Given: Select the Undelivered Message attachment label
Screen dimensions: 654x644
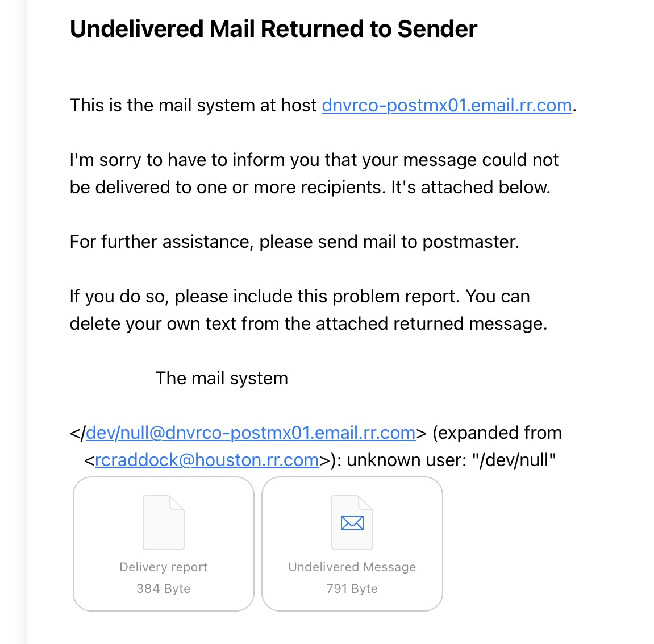Looking at the screenshot, I should pyautogui.click(x=352, y=567).
